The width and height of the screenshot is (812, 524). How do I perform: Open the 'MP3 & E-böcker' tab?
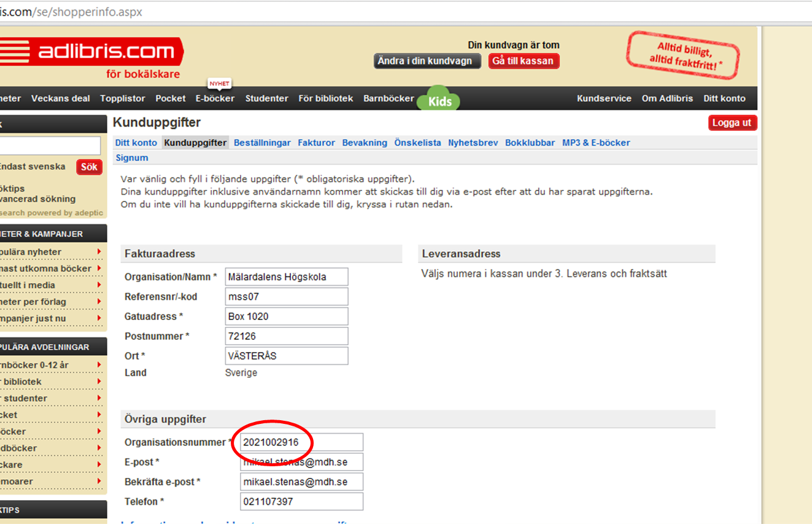click(x=596, y=143)
